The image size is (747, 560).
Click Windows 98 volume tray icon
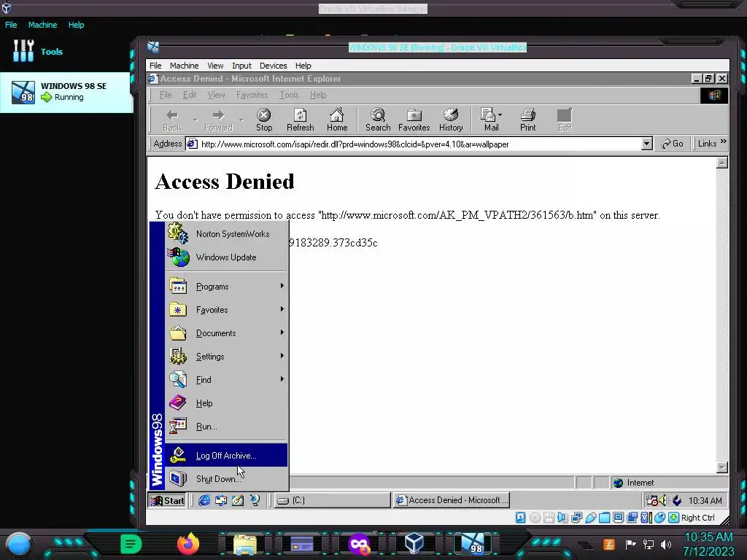pos(664,500)
